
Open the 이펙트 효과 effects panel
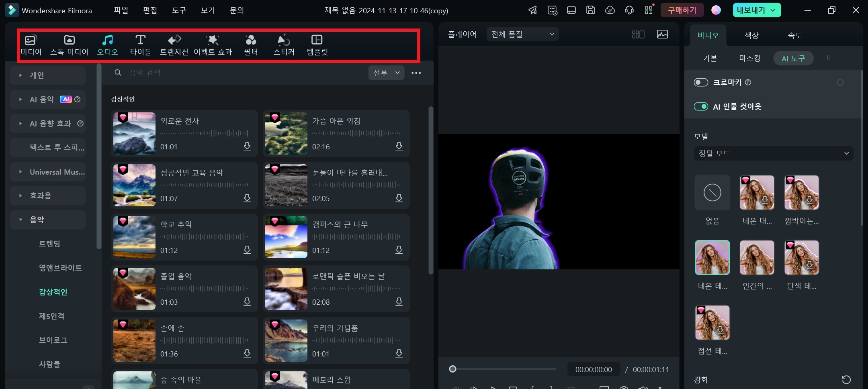(x=213, y=45)
